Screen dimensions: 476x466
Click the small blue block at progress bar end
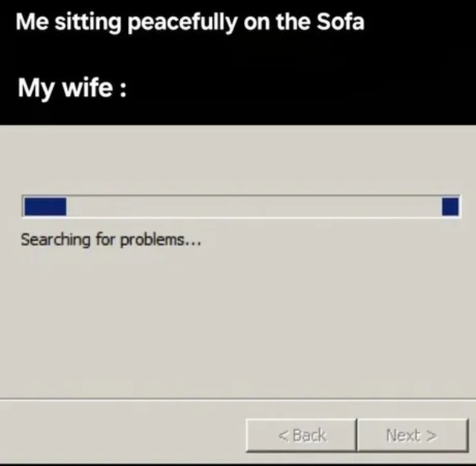[450, 207]
